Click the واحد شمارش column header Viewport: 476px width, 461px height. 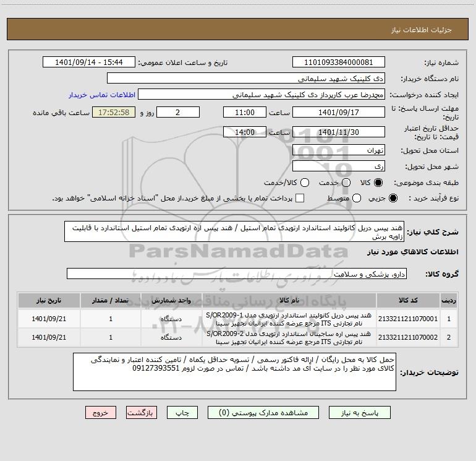click(x=171, y=300)
